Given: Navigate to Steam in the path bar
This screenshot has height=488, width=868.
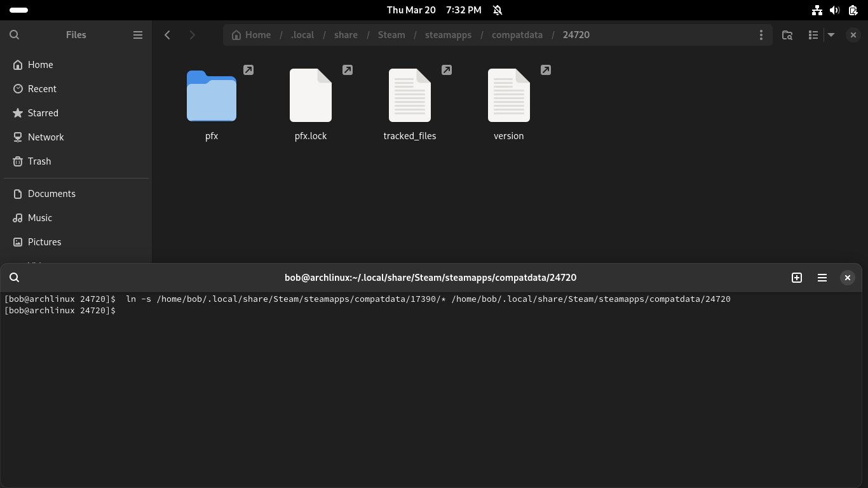Looking at the screenshot, I should click(391, 35).
